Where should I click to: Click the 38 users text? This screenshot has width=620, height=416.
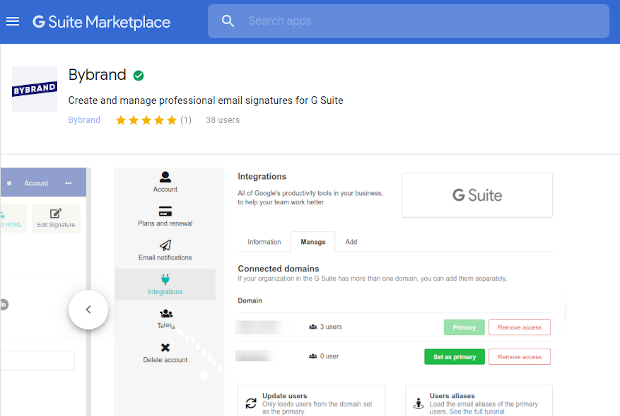tap(223, 120)
